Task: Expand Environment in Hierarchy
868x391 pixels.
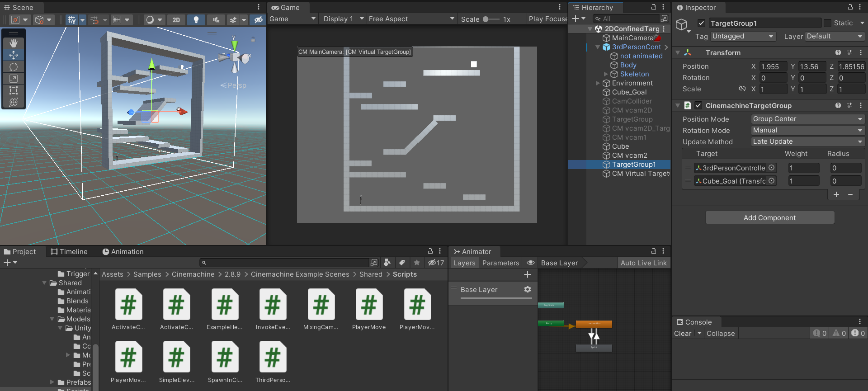Action: [598, 83]
